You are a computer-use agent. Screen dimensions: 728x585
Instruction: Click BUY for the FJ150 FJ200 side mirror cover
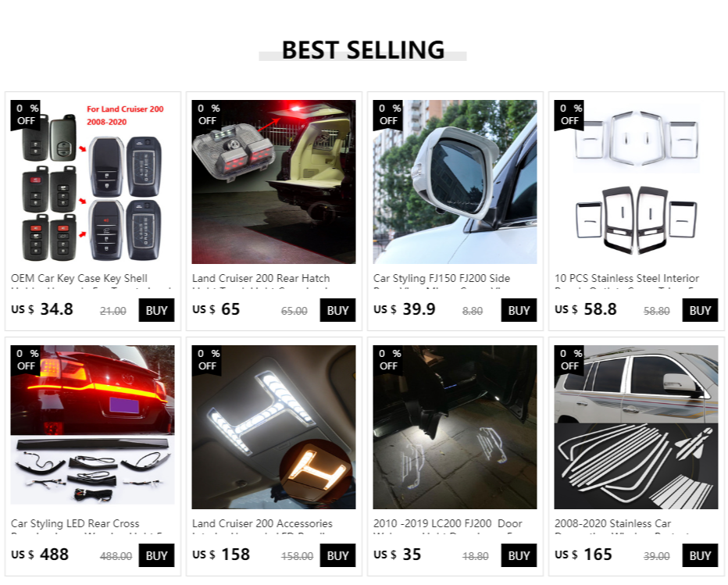(x=519, y=310)
